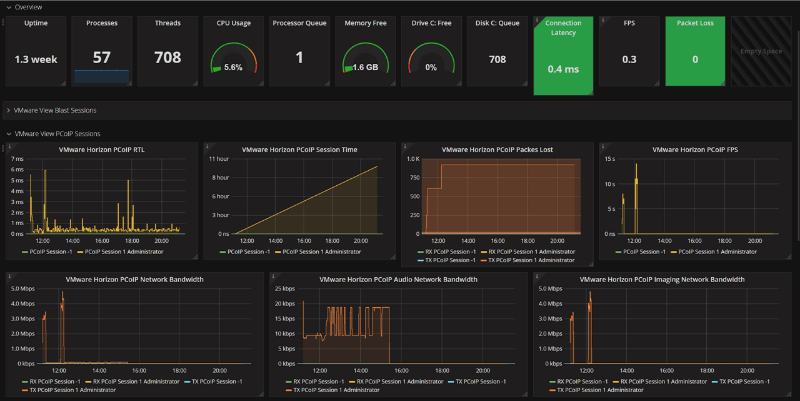
Task: Click the Processes sparkline bar under 57
Action: (x=102, y=77)
